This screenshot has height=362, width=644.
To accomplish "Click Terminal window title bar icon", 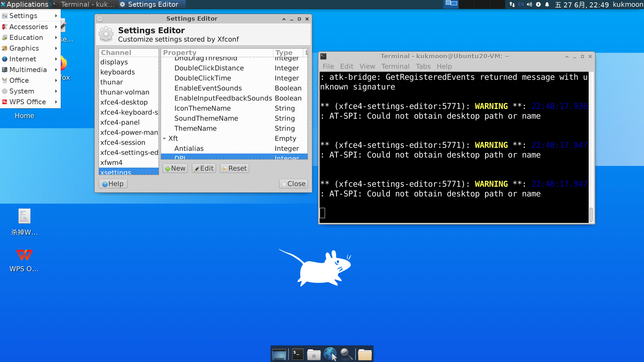I will 323,56.
